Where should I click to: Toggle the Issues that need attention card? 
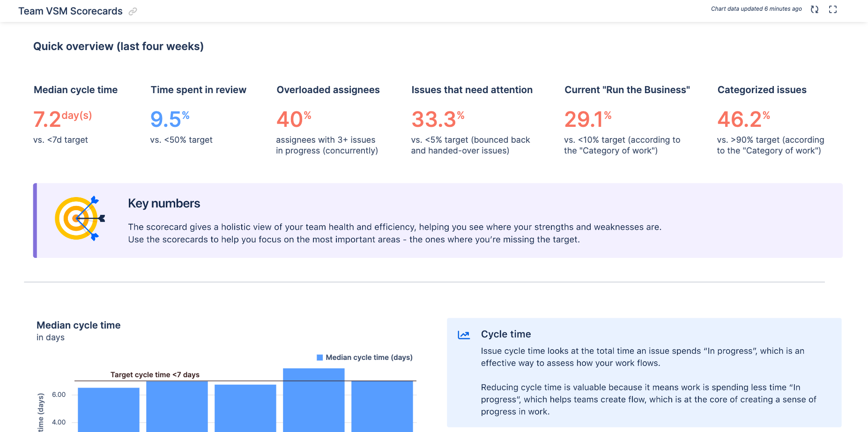tap(472, 89)
